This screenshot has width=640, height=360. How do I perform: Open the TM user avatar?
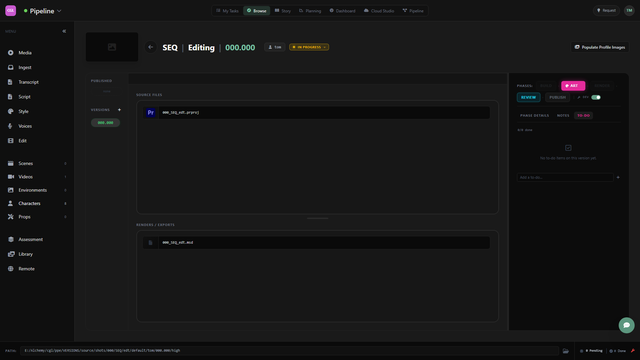coord(629,11)
